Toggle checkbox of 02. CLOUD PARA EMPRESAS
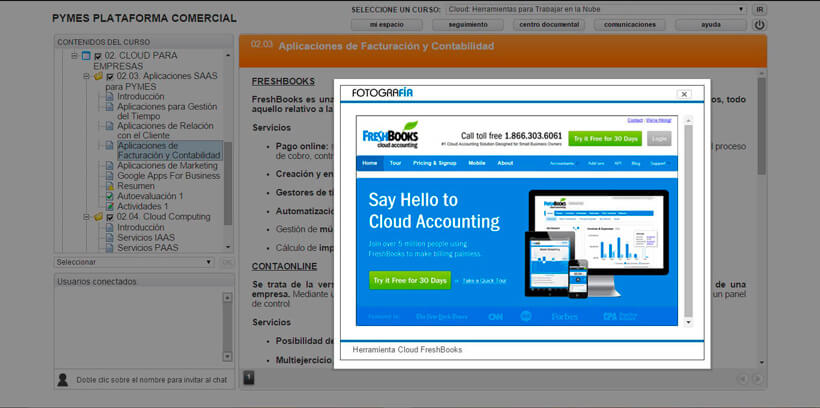 click(97, 56)
